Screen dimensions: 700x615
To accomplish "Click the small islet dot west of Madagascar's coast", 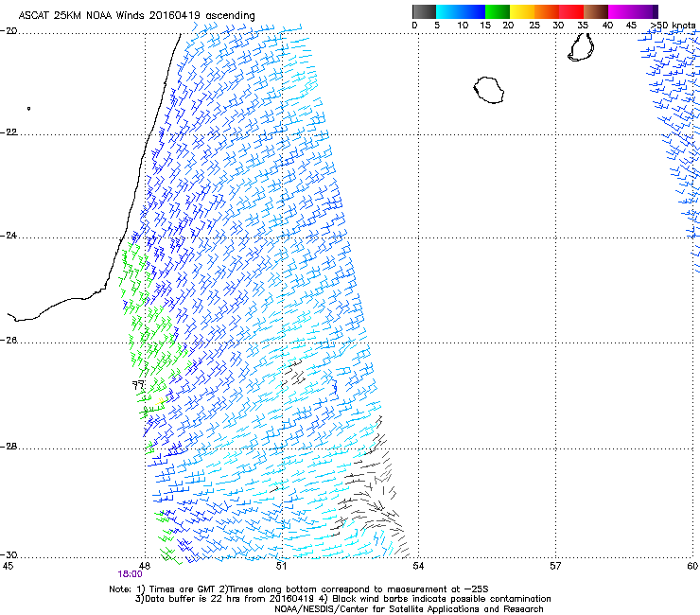I will [x=28, y=108].
